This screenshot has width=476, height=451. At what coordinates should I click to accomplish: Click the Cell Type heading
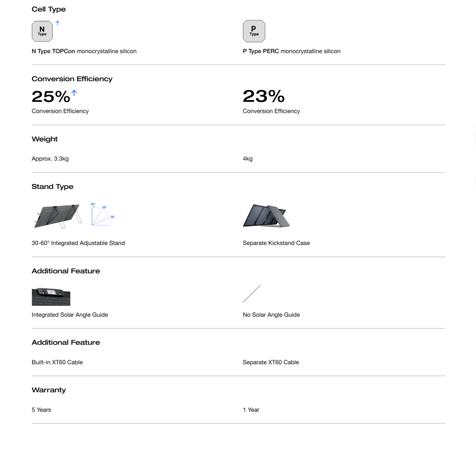(49, 9)
